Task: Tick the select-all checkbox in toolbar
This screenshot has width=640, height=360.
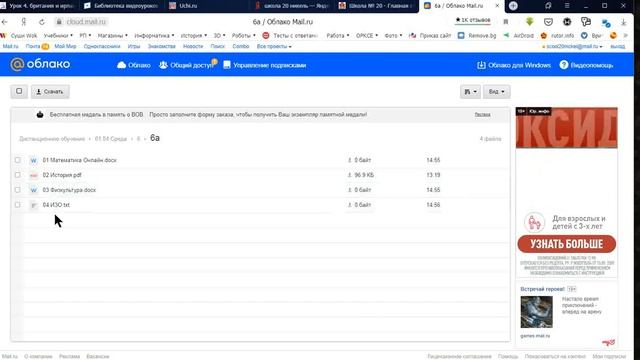Action: [19, 91]
